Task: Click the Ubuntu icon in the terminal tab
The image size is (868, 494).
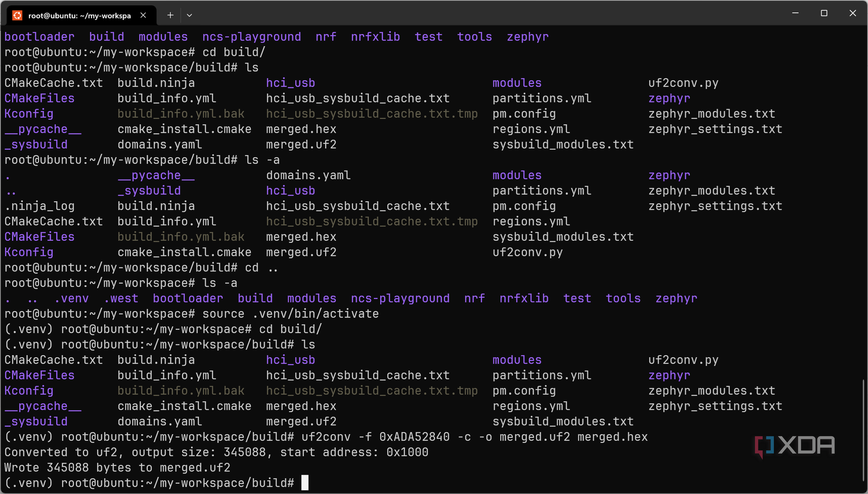Action: click(17, 15)
